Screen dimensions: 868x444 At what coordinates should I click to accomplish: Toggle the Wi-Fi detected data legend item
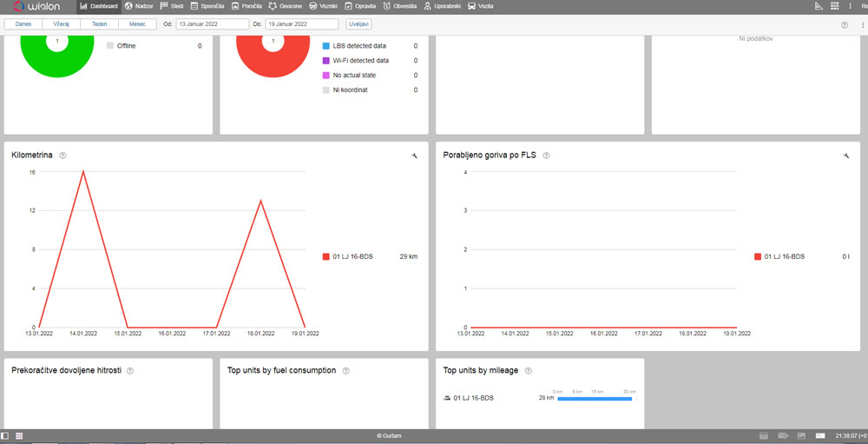click(355, 61)
